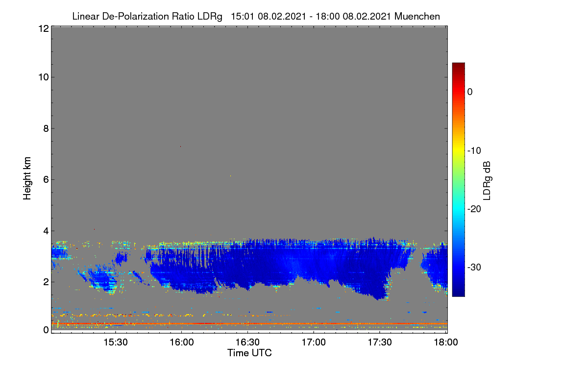
Task: Click the Time UTC axis title
Action: point(249,353)
